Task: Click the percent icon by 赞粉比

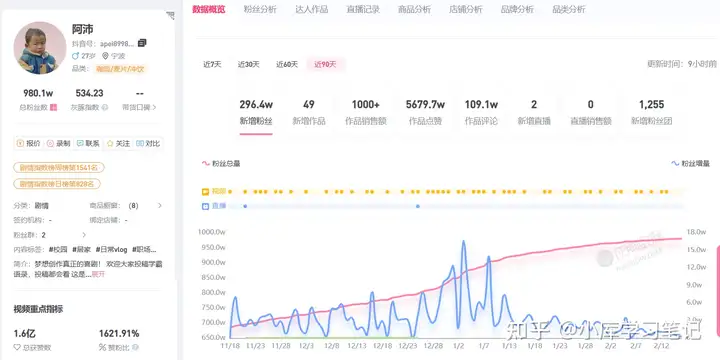Action: (x=102, y=348)
